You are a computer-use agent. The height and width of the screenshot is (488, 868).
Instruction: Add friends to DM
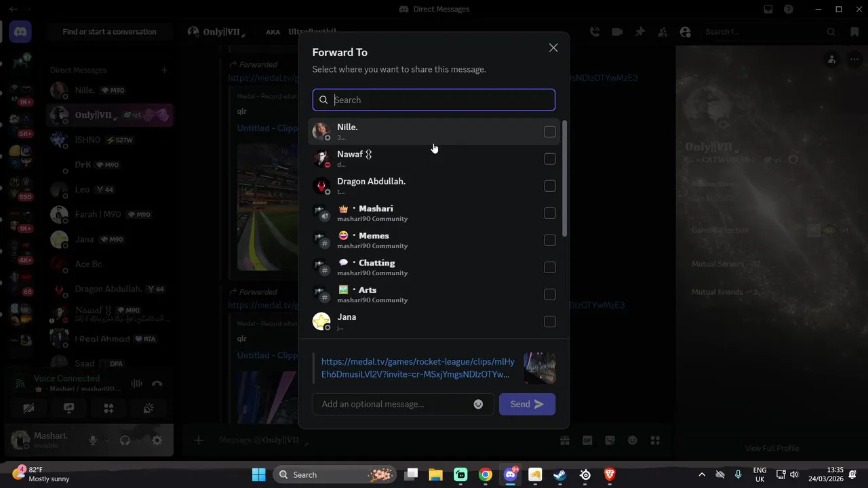(x=662, y=32)
